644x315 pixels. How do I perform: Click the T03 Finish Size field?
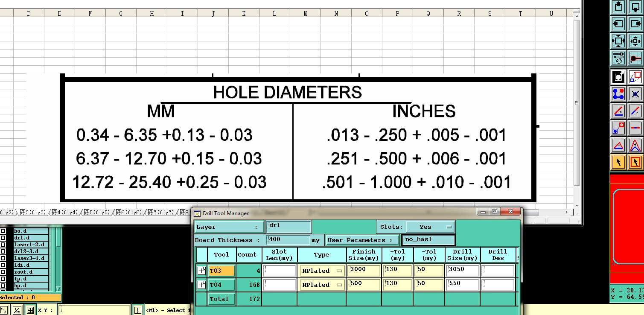364,271
